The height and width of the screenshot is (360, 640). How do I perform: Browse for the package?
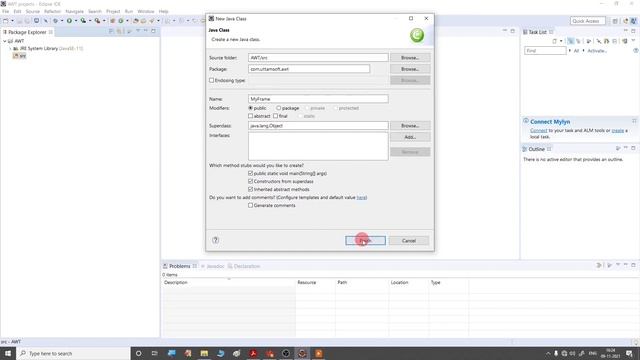tap(410, 69)
